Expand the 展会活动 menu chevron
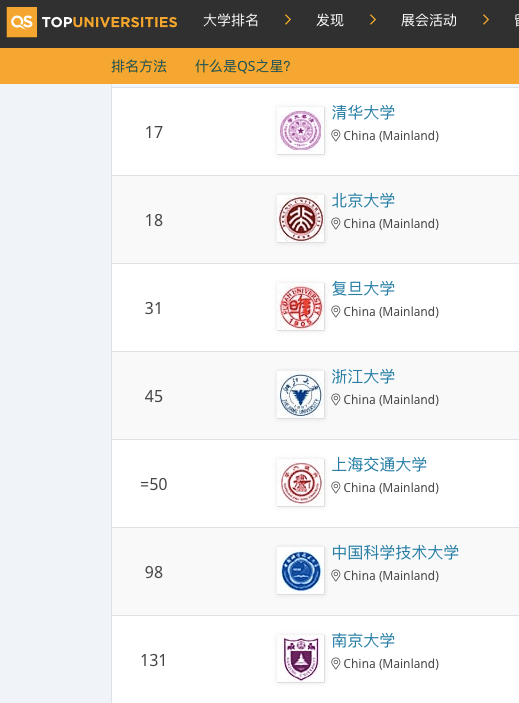This screenshot has width=519, height=703. click(485, 20)
